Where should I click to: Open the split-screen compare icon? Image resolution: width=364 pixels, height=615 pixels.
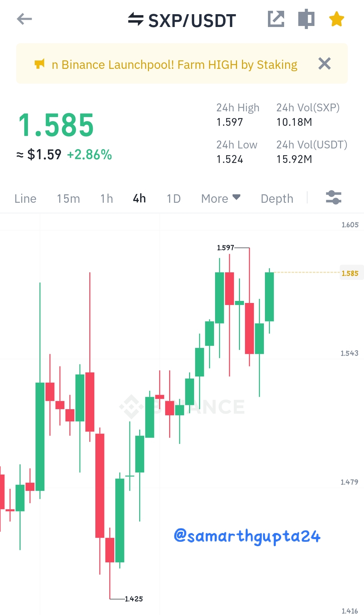click(306, 19)
